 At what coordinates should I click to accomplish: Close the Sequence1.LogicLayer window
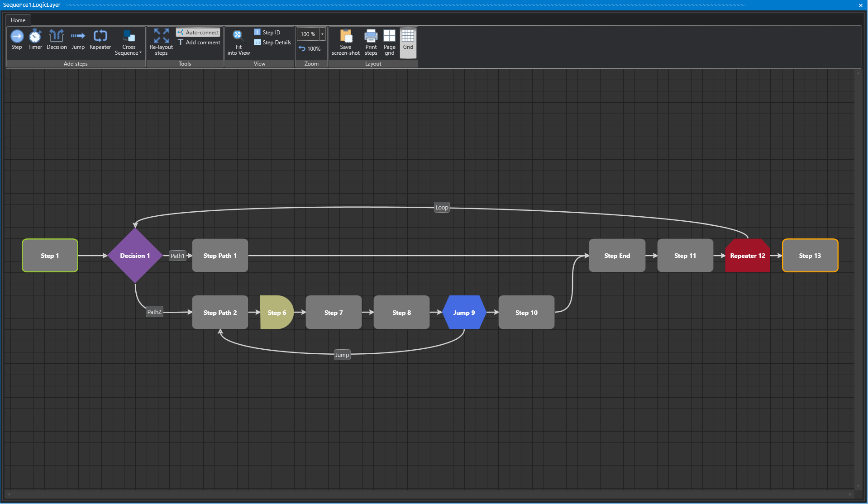[861, 5]
